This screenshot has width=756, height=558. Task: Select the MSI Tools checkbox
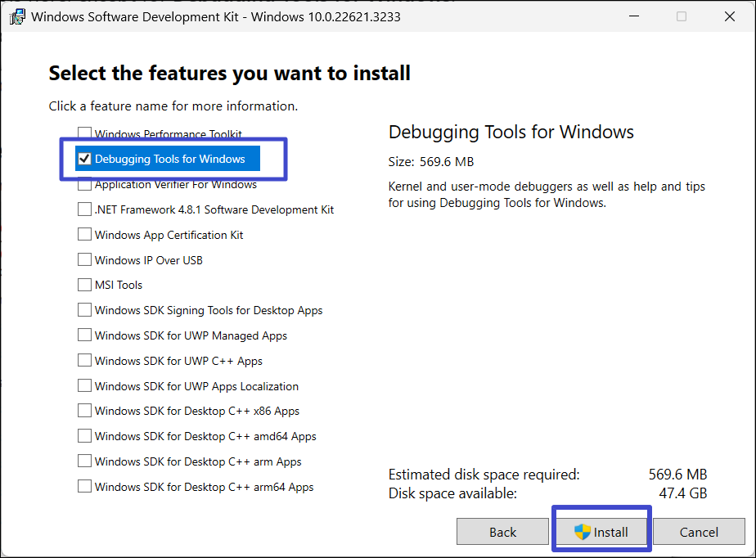[84, 285]
